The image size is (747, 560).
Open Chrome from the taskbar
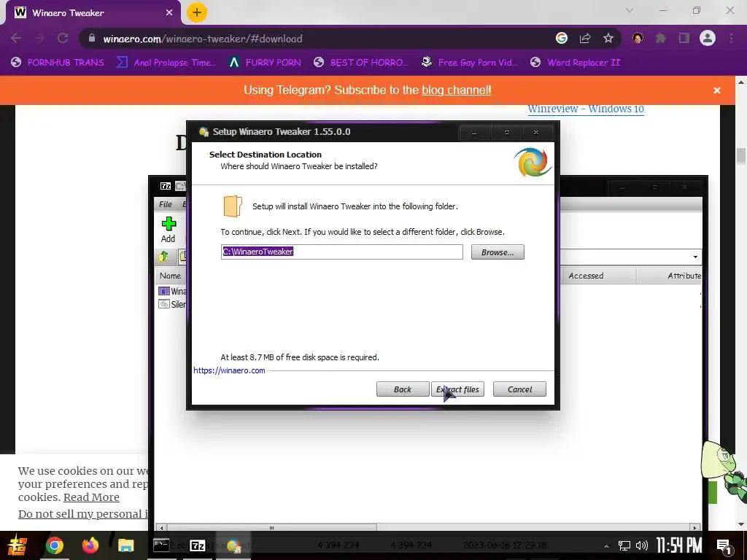54,545
